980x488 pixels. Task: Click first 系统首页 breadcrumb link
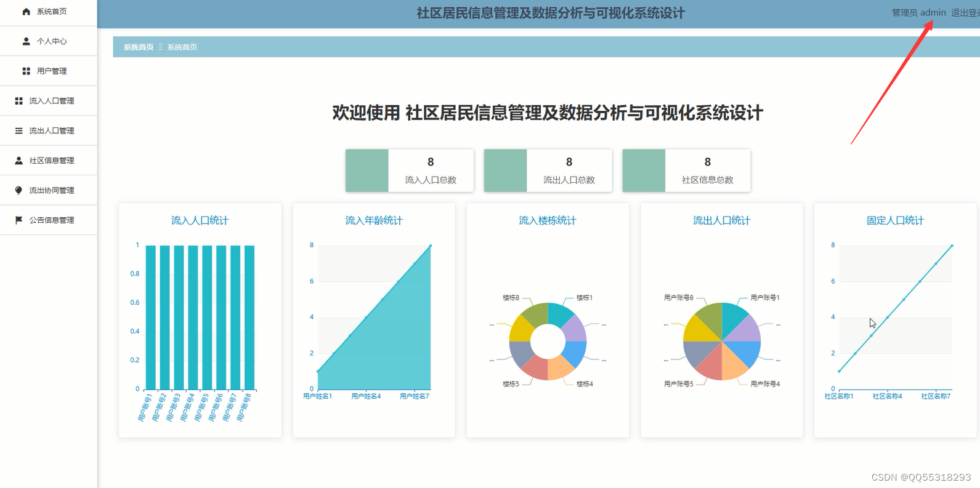pos(139,47)
